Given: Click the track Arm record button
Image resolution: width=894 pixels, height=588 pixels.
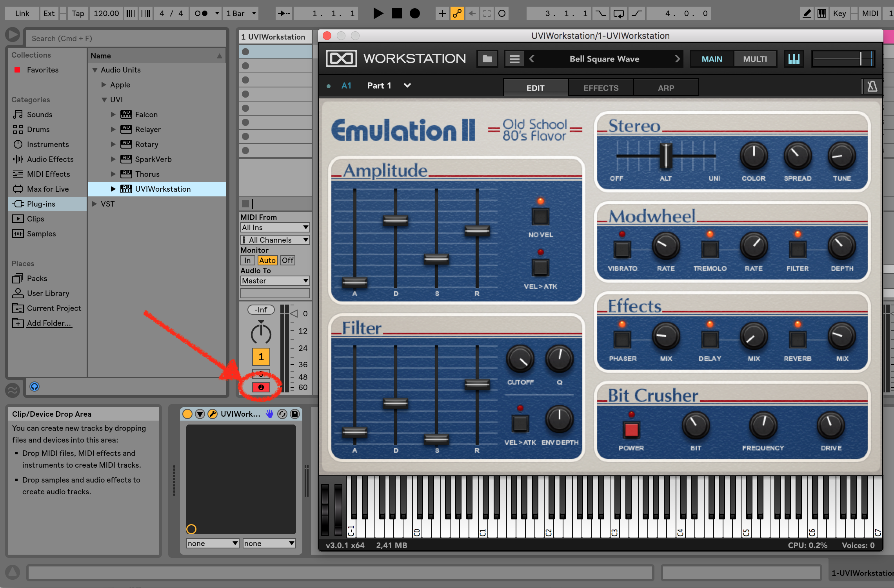Looking at the screenshot, I should tap(261, 387).
